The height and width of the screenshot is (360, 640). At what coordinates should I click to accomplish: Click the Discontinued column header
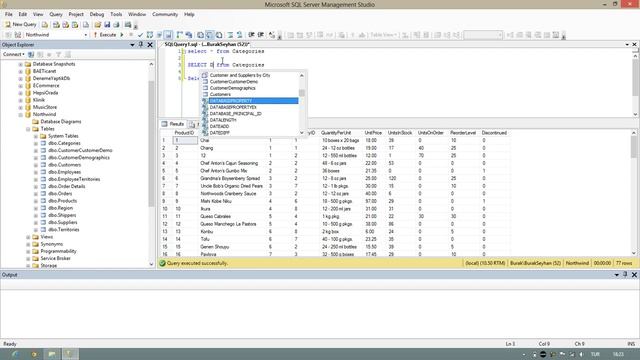[494, 133]
